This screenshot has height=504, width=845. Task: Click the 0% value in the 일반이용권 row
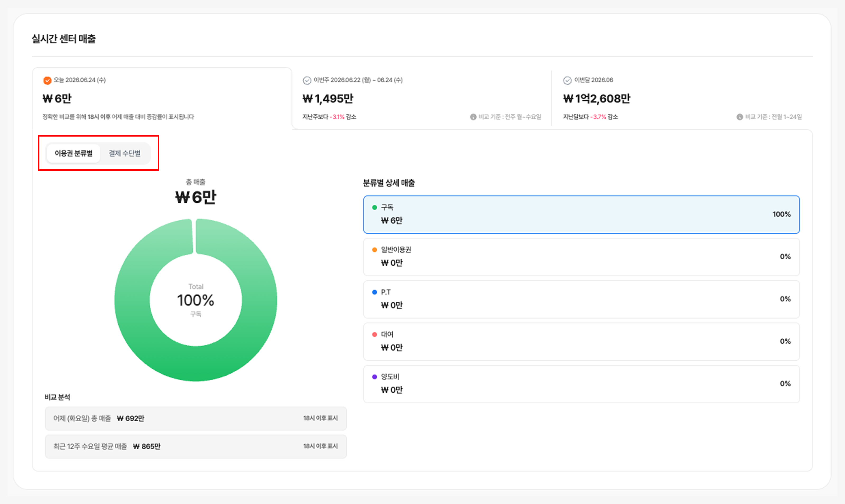point(785,257)
